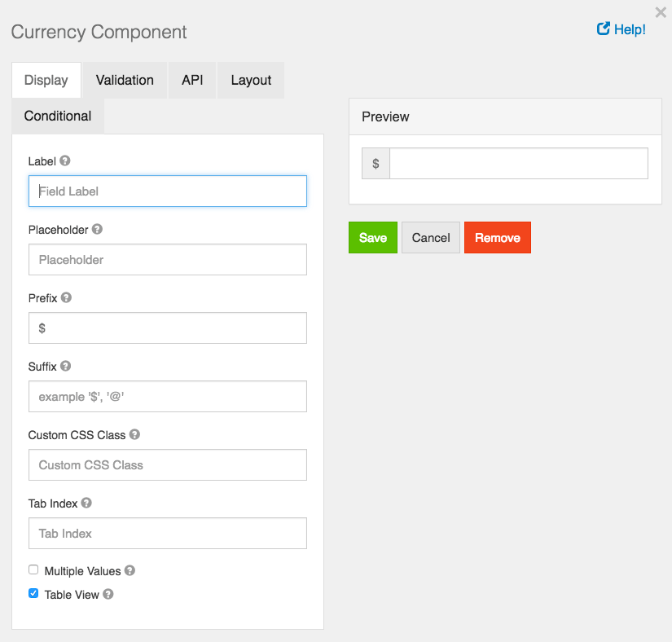Image resolution: width=672 pixels, height=642 pixels.
Task: Click in the Preview currency input field
Action: [518, 164]
